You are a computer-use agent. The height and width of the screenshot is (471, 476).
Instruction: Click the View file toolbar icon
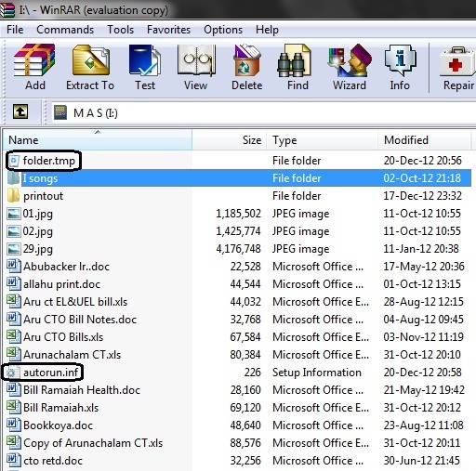(x=196, y=60)
